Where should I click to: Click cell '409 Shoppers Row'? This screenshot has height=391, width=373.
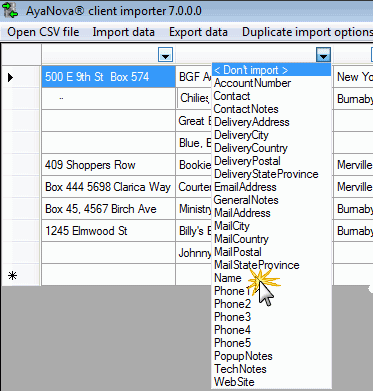pos(108,165)
